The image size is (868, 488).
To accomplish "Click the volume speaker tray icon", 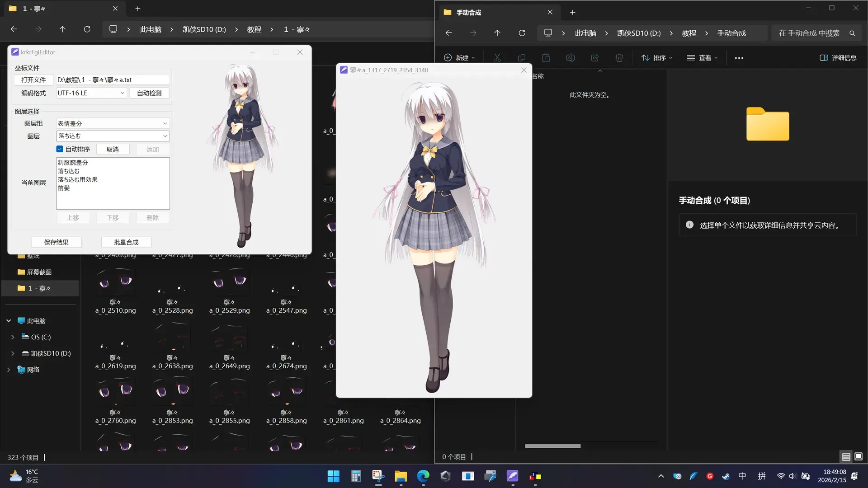I will point(793,476).
